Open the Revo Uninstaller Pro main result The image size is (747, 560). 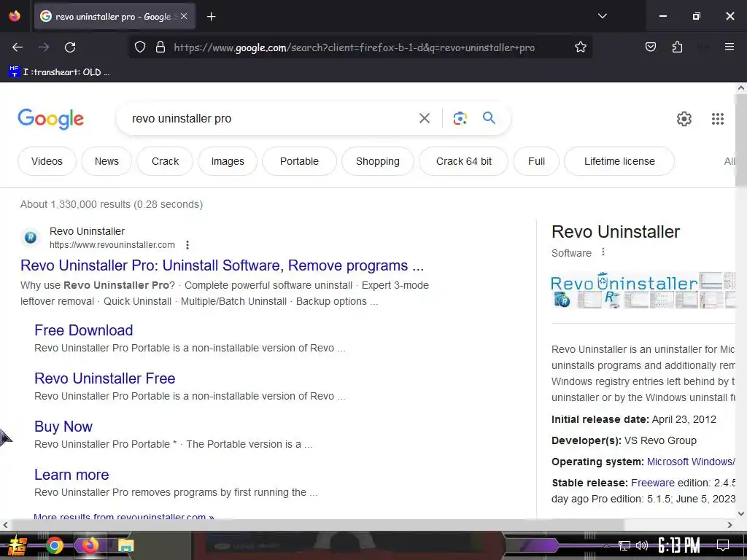222,265
